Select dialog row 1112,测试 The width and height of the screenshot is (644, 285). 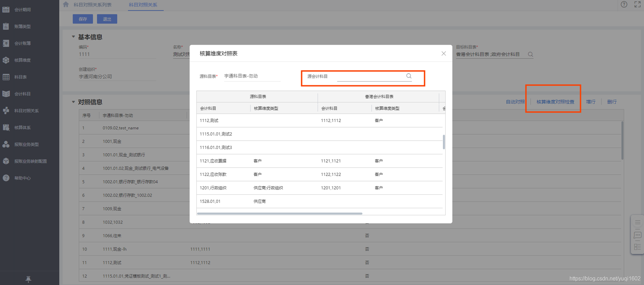pos(319,120)
